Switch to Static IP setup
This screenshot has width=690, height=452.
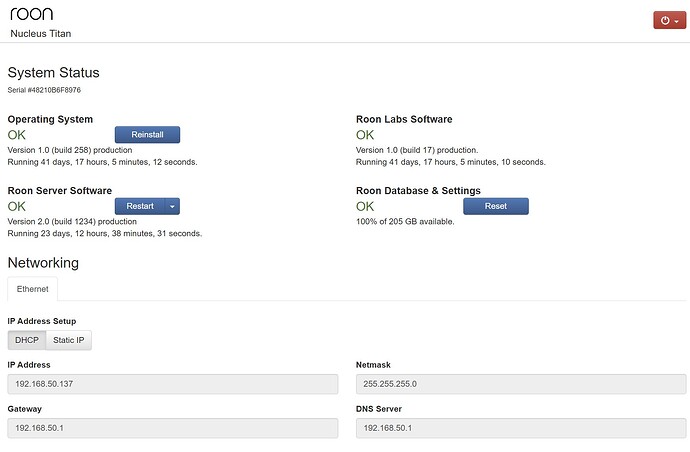69,340
